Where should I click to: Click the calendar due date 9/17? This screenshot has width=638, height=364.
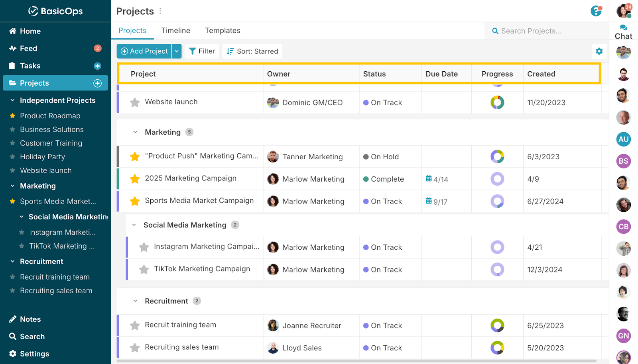coord(437,202)
